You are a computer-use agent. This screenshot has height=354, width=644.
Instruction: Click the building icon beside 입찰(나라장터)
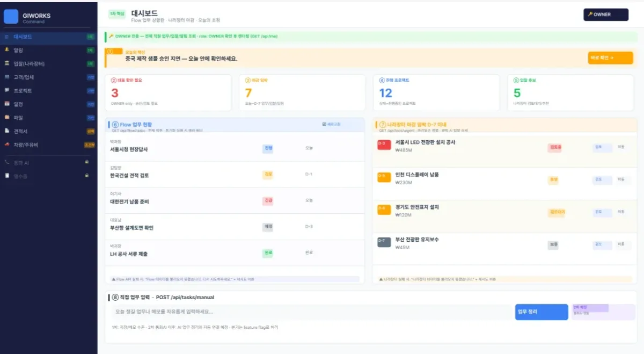coord(7,63)
